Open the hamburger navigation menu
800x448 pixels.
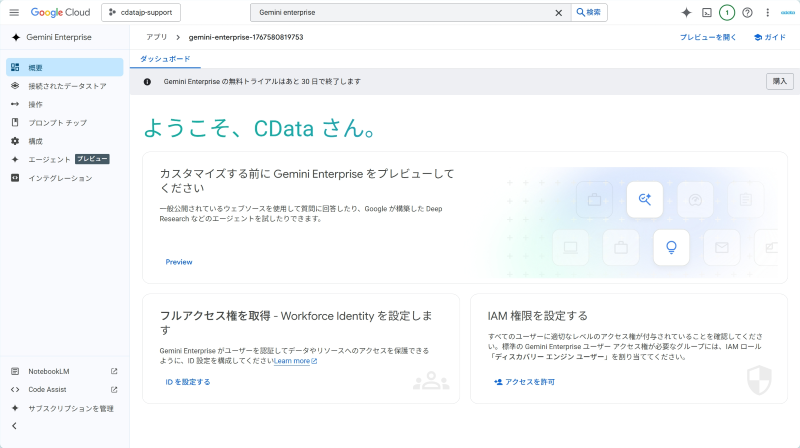14,12
